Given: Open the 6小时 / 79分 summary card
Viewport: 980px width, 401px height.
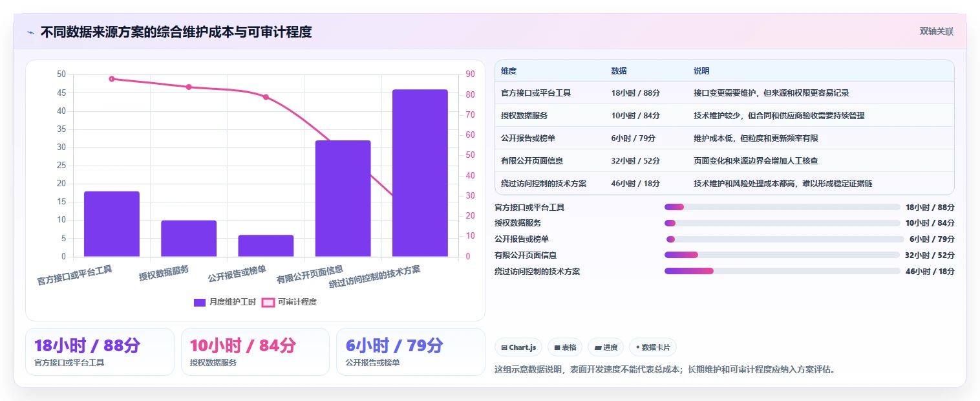Looking at the screenshot, I should (x=410, y=352).
